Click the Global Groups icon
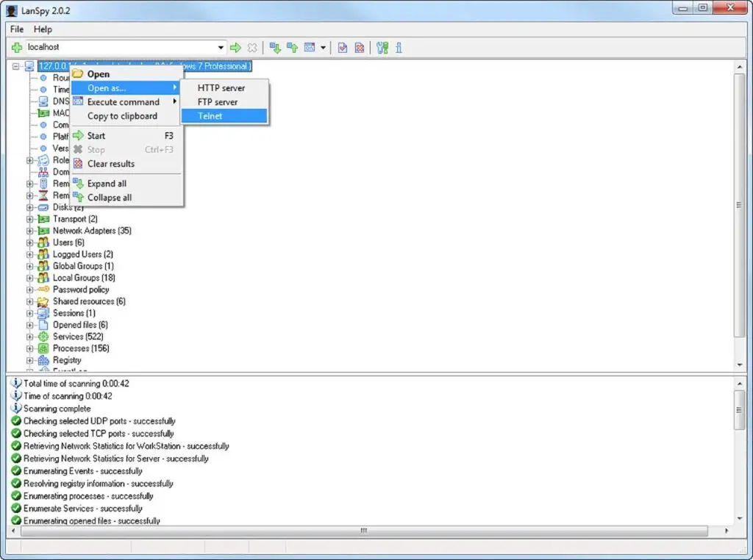 coord(43,266)
